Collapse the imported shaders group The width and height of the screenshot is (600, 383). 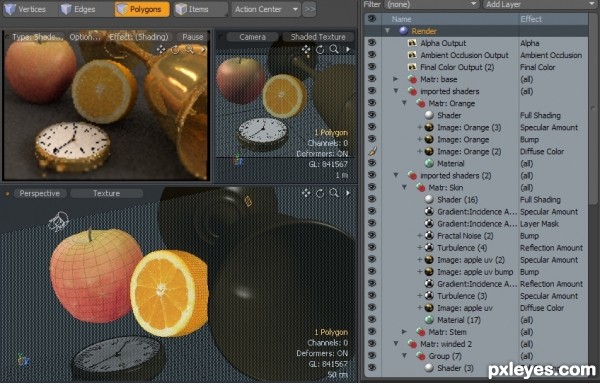coord(396,91)
